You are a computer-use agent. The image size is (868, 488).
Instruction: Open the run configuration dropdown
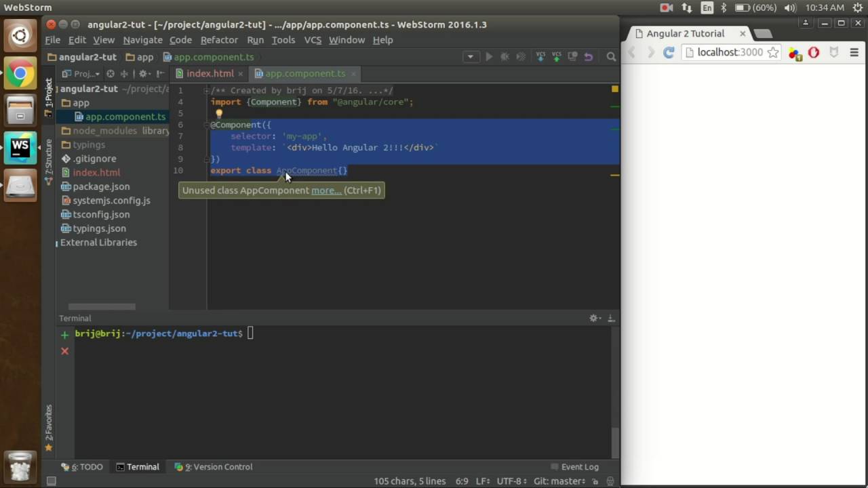tap(470, 57)
